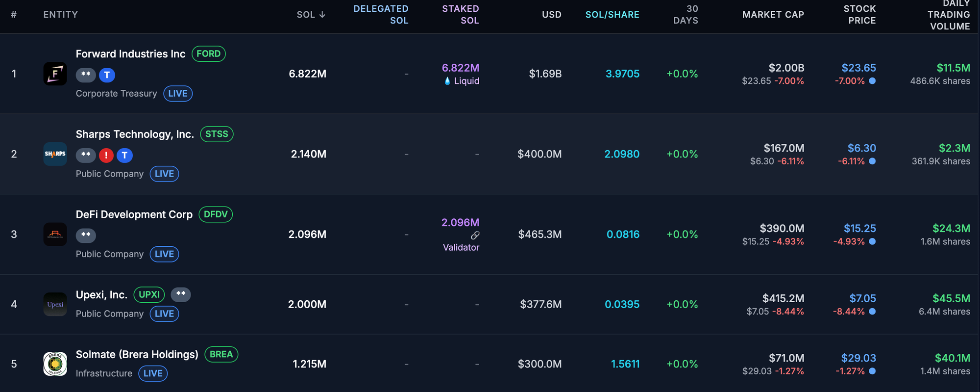Click the Forward Industries logo icon

(x=55, y=74)
